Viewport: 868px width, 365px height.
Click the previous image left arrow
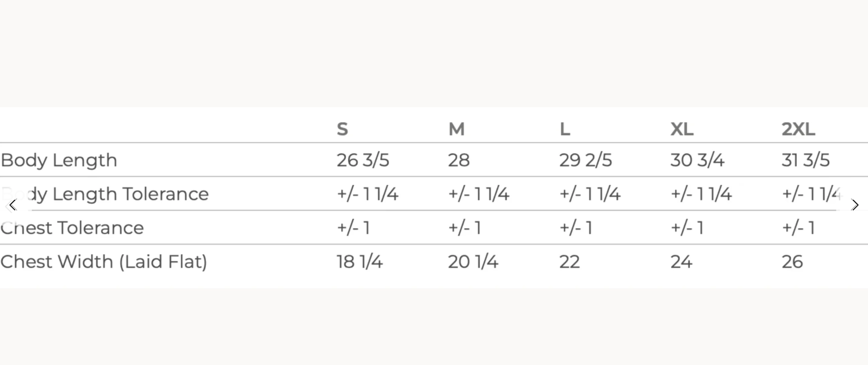[x=13, y=205]
